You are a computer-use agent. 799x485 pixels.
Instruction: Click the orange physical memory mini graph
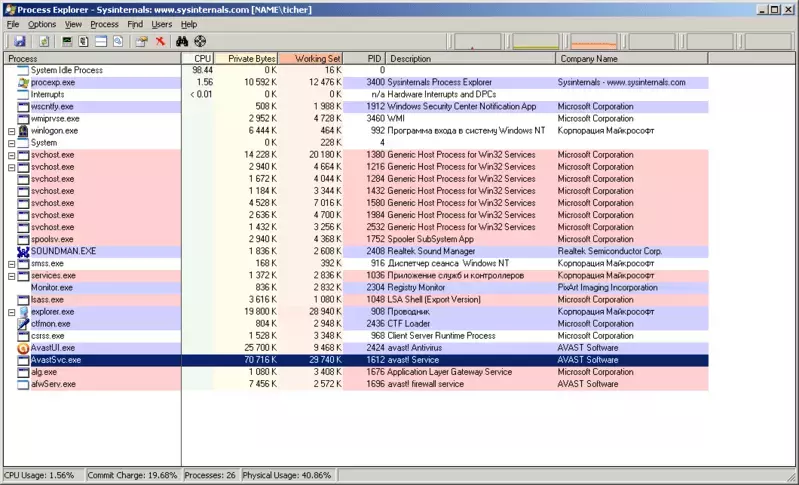[594, 42]
